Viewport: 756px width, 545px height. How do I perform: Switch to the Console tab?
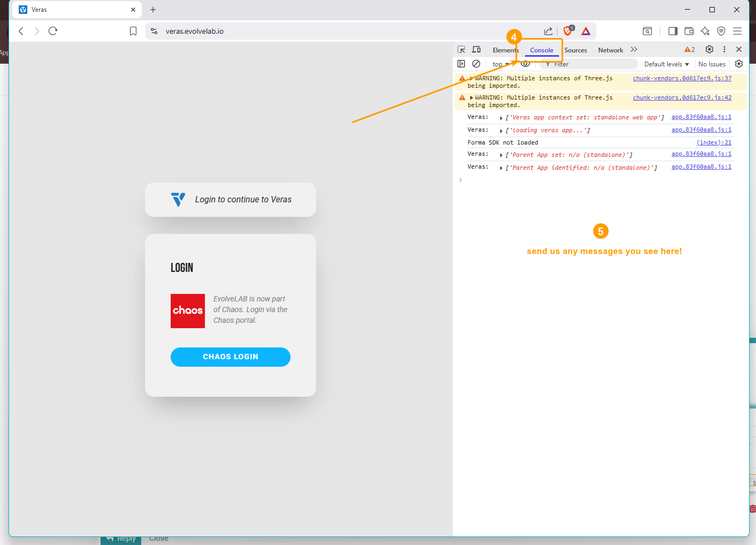[x=541, y=50]
